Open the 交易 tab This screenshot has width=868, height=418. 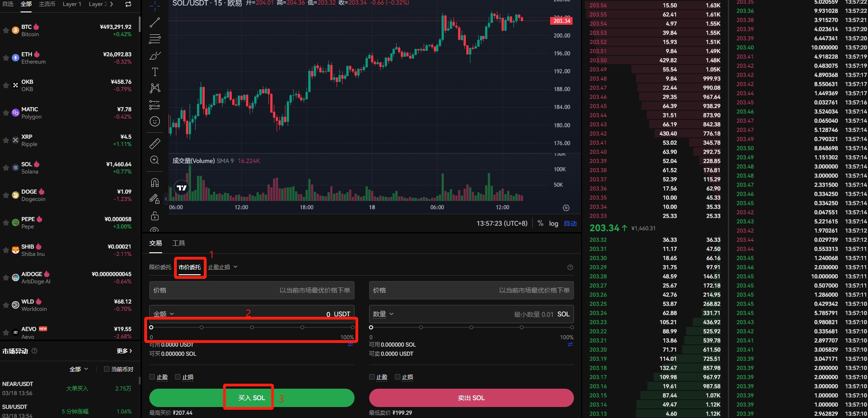click(x=156, y=243)
